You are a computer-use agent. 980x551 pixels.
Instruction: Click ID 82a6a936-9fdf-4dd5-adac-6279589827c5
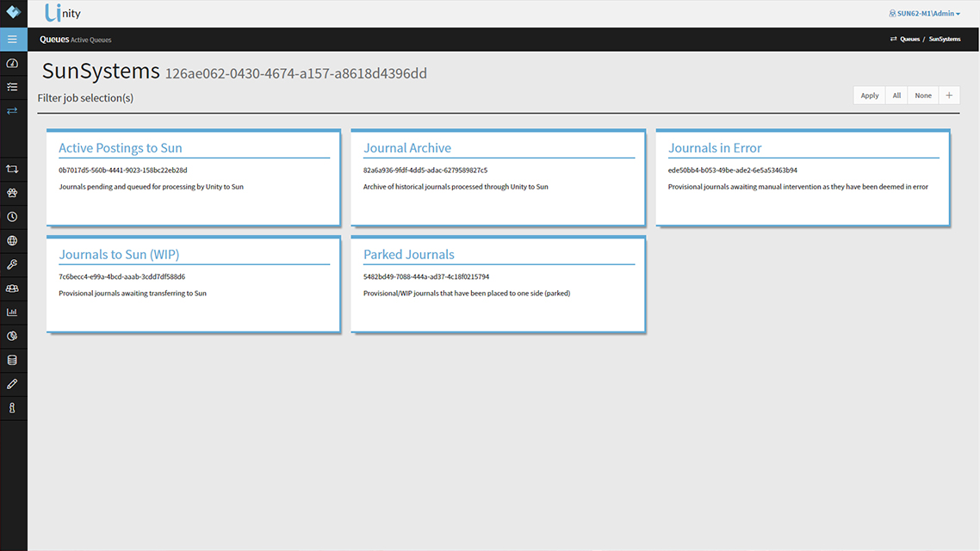click(425, 170)
